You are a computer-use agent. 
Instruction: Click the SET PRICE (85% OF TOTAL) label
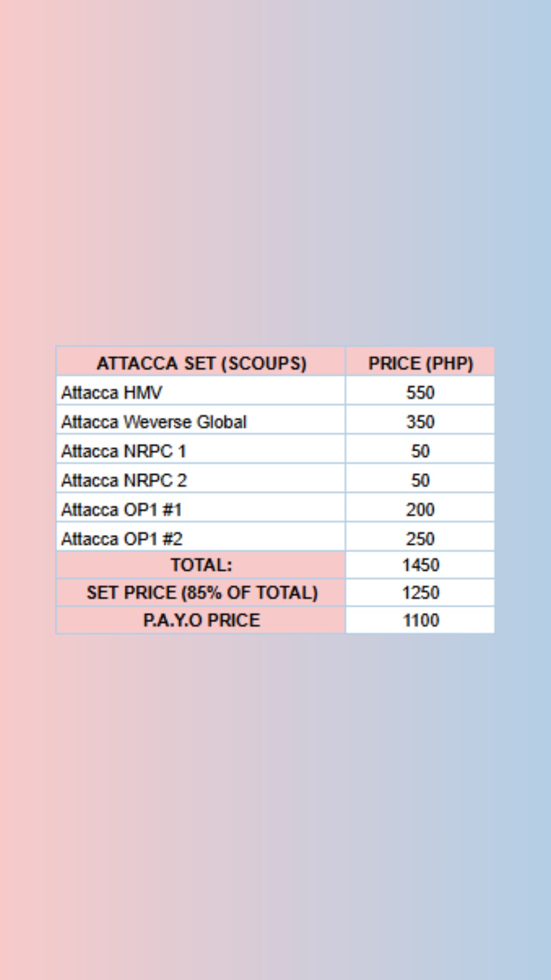point(201,593)
